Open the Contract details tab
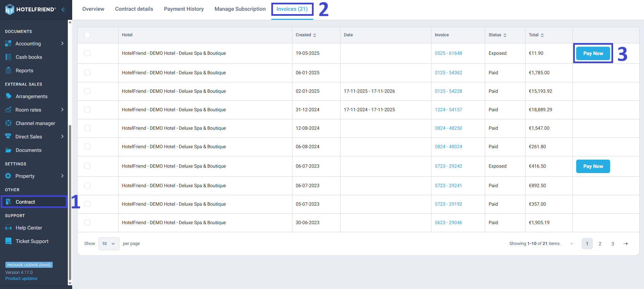Screen dimensions: 644x289 (x=134, y=9)
